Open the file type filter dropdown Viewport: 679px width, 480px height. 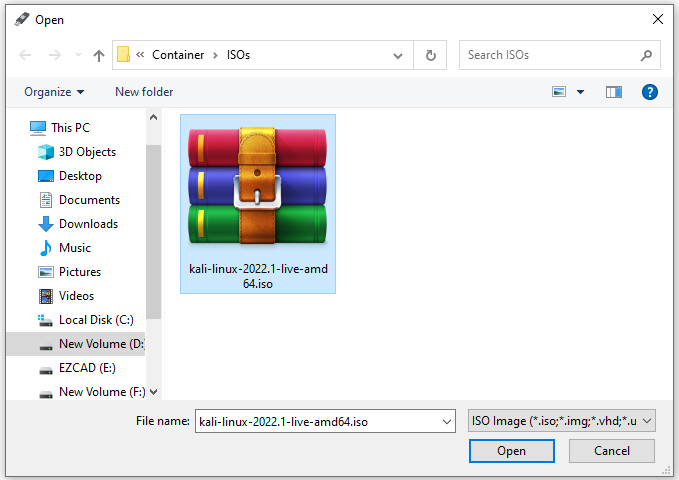562,421
